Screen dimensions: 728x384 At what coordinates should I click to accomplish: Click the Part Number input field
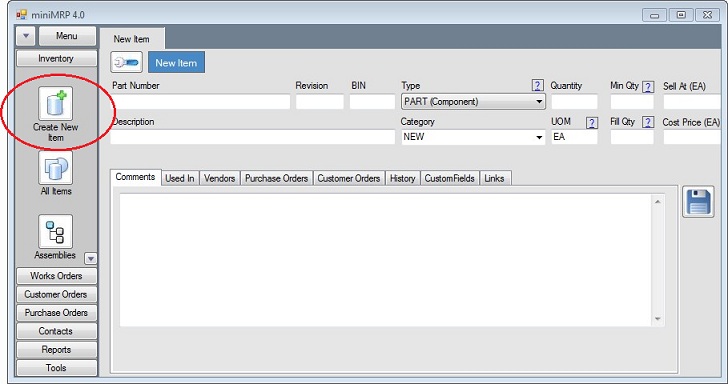tap(201, 102)
